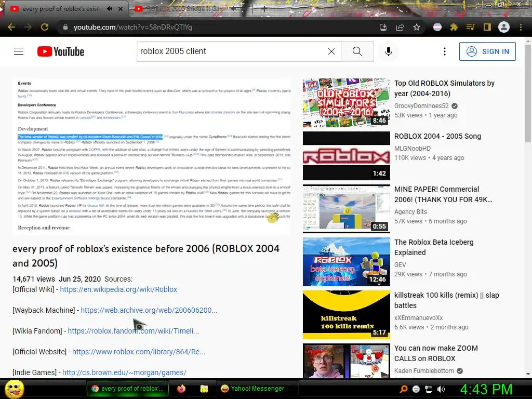The image size is (532, 399).
Task: Click the title 'Top Old ROBLOX Simulators by year'
Action: point(445,88)
